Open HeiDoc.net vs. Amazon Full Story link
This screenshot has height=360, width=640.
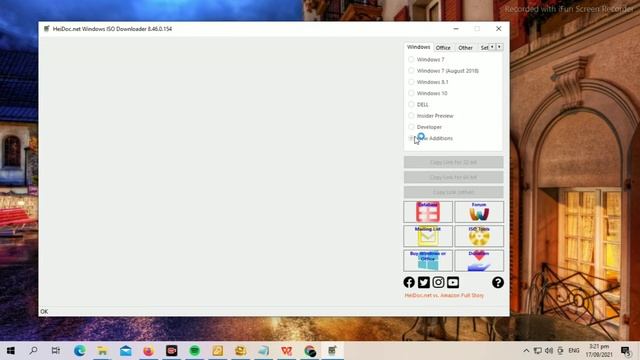pos(444,295)
